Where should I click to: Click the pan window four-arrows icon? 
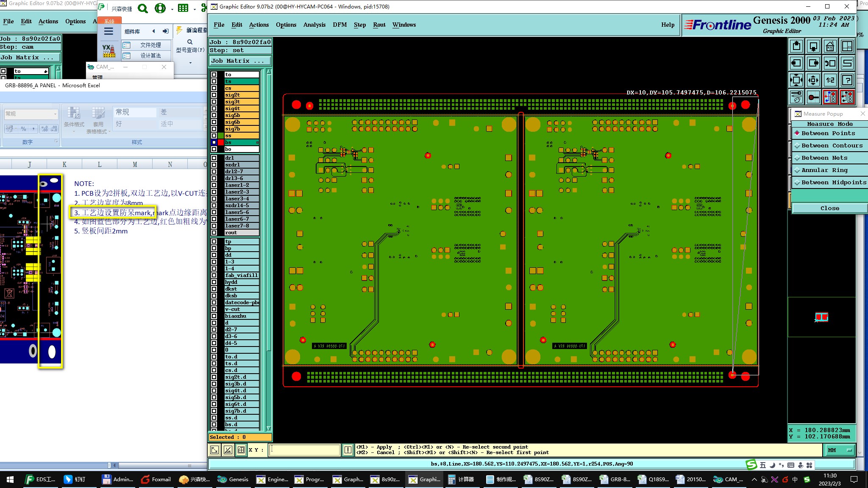(x=813, y=80)
